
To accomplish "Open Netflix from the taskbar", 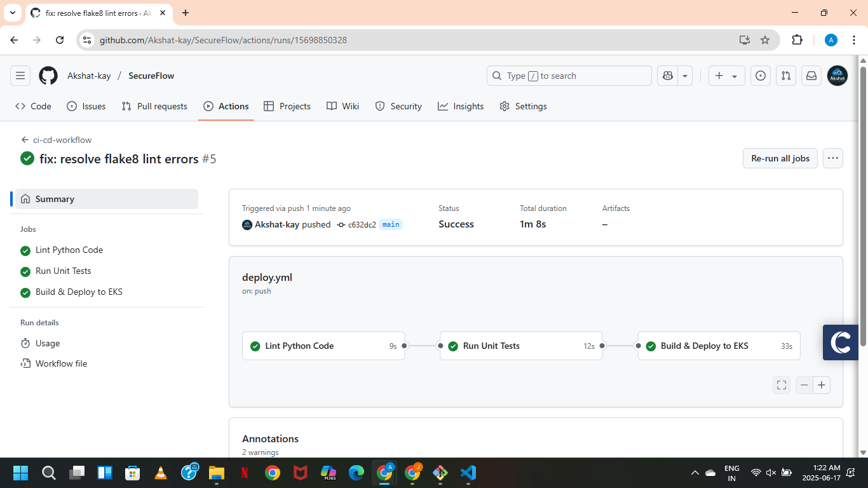I will pos(245,473).
